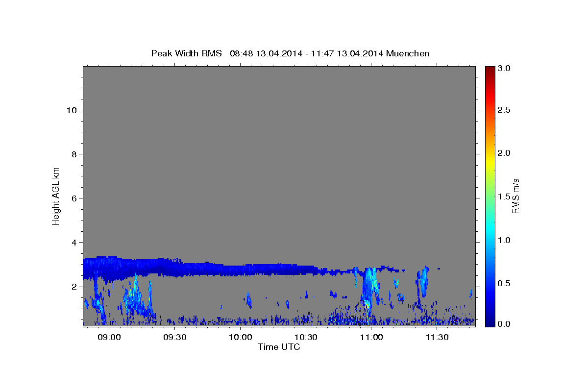Click the 11:30 time tick label
The width and height of the screenshot is (588, 392).
437,338
